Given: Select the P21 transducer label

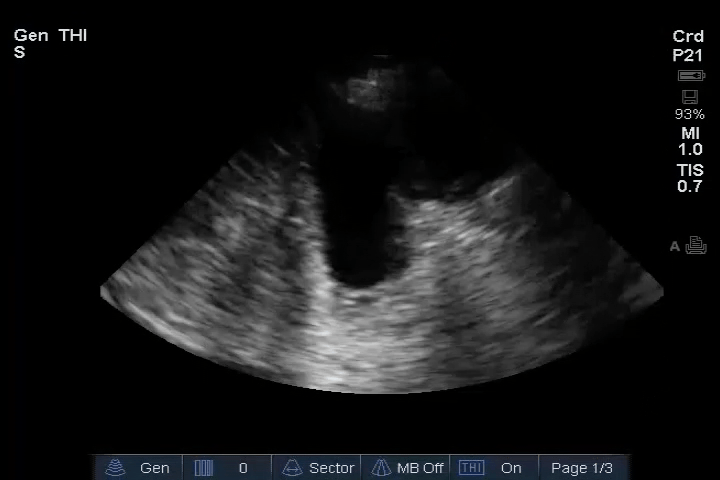Looking at the screenshot, I should [x=688, y=56].
